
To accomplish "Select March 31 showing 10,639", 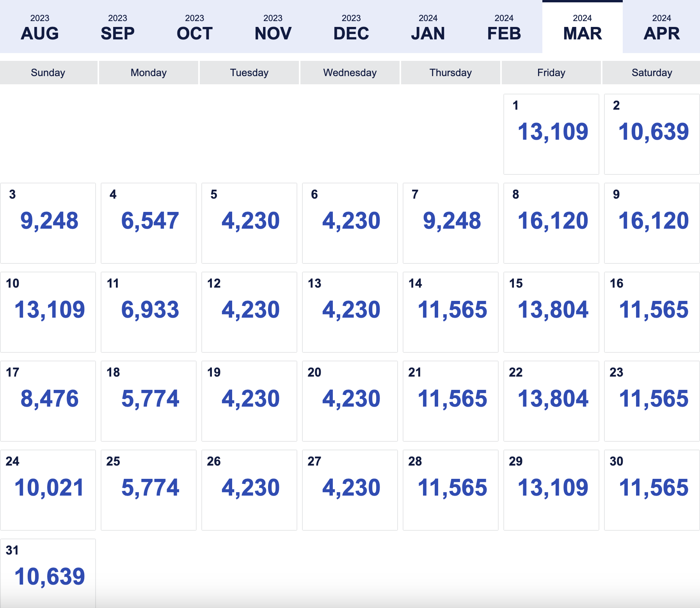I will (x=48, y=573).
